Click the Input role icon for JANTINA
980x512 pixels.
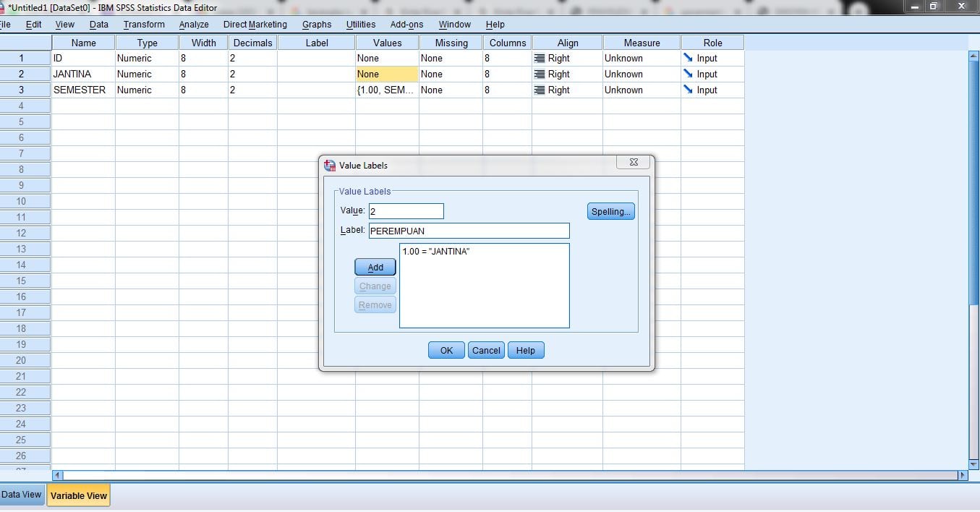(x=688, y=74)
